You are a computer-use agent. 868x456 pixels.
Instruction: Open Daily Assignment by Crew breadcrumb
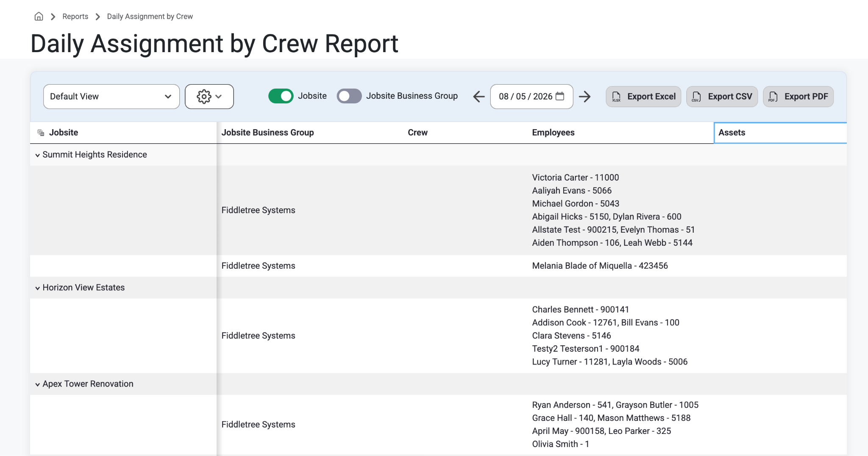coord(150,17)
